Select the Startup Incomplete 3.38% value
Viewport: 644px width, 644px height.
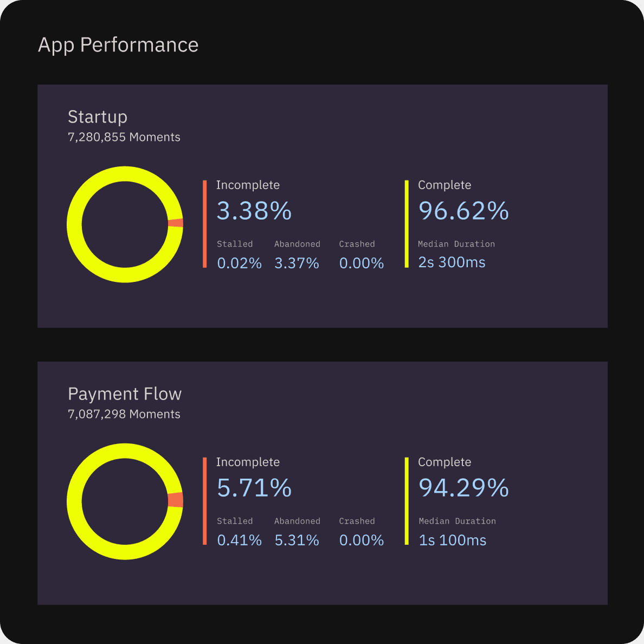click(254, 211)
